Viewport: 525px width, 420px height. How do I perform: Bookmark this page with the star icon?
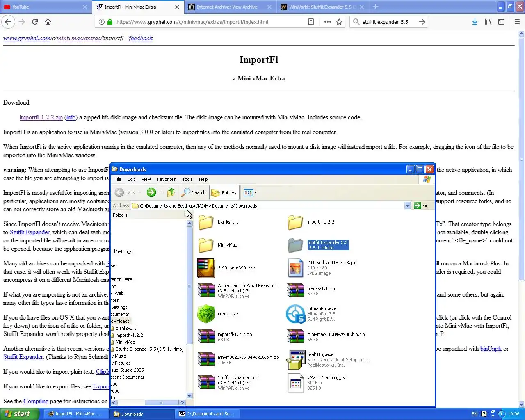pos(339,22)
